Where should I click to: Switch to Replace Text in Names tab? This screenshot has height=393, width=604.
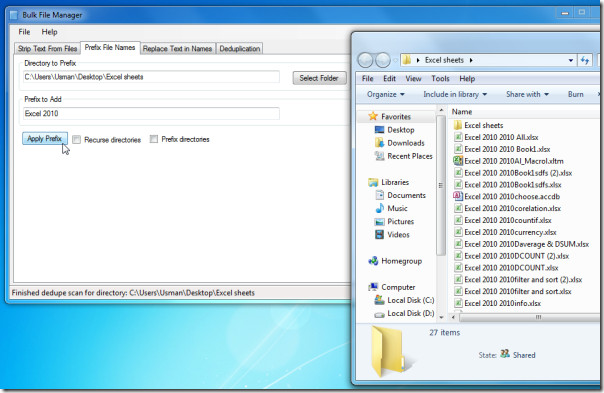177,49
